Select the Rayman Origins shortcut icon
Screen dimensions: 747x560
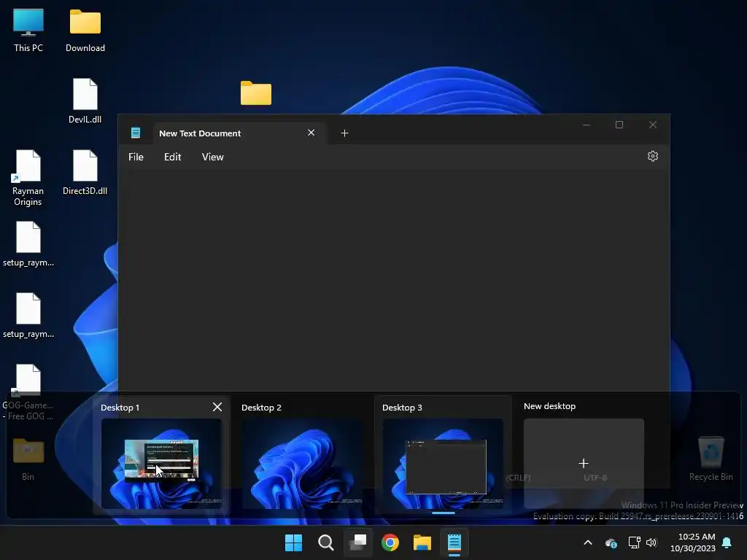(28, 178)
